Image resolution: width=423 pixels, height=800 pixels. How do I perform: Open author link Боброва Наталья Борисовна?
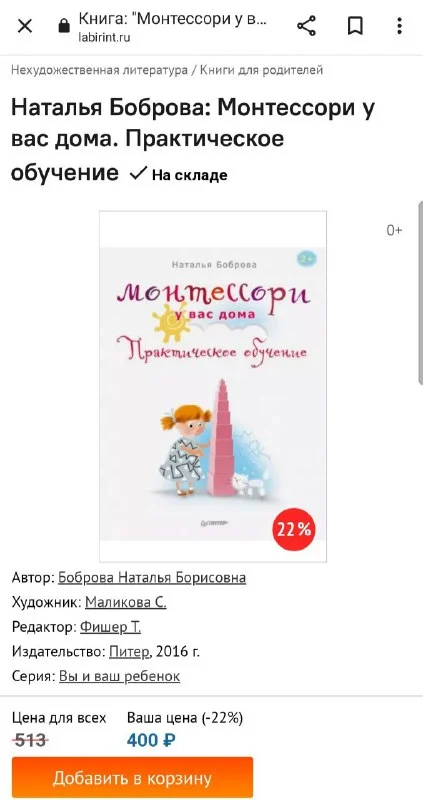click(152, 578)
